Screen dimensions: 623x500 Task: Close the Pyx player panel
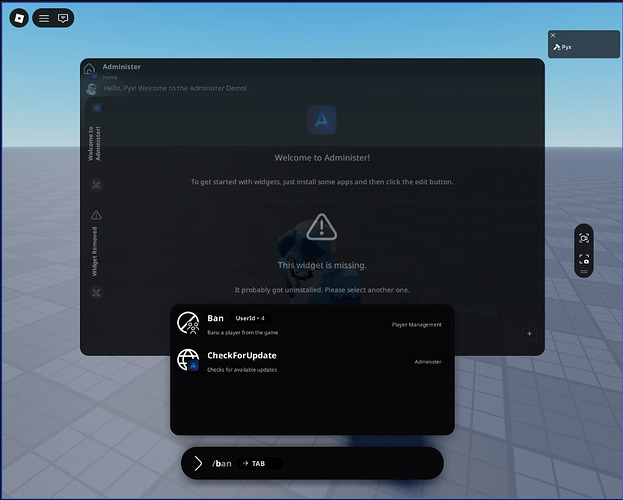553,35
